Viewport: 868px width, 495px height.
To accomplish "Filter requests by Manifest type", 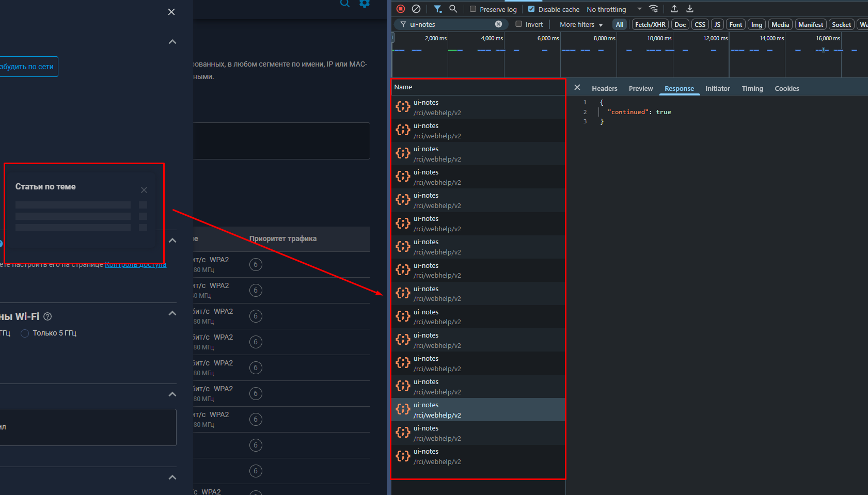I will point(811,24).
